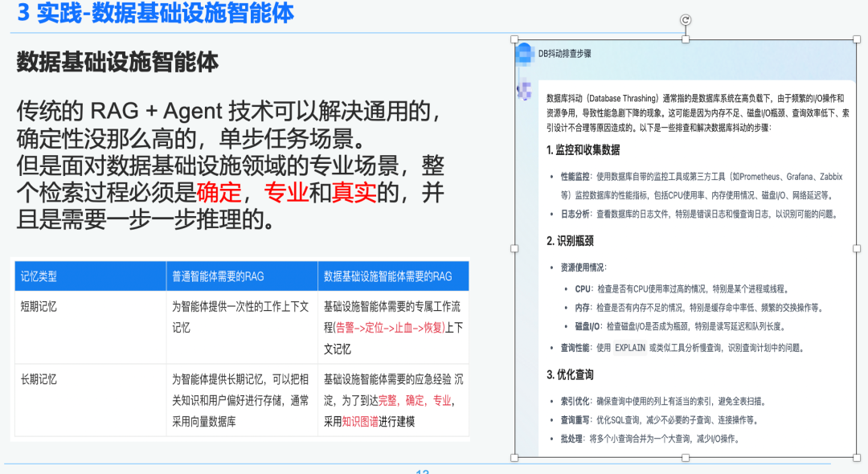Image resolution: width=868 pixels, height=474 pixels.
Task: Click the bottom-middle resize handle of the image
Action: tap(685, 456)
